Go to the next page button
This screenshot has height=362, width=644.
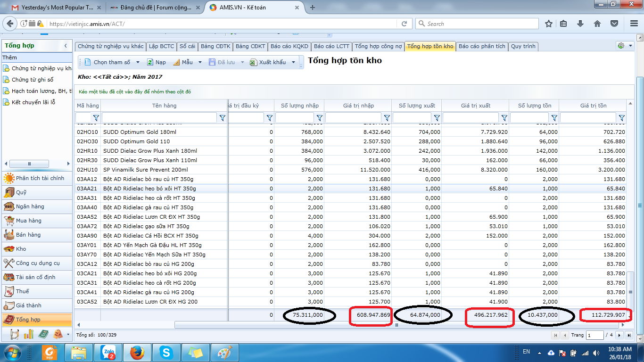pyautogui.click(x=620, y=335)
